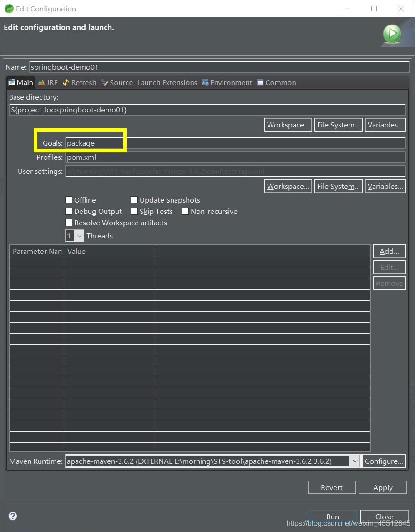Click Variables button under Base directory

[x=385, y=125]
